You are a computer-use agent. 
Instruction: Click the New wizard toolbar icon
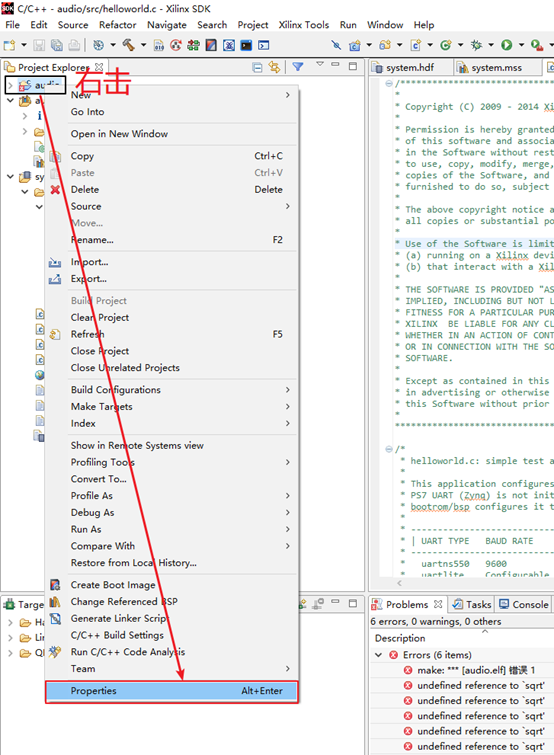tap(9, 45)
